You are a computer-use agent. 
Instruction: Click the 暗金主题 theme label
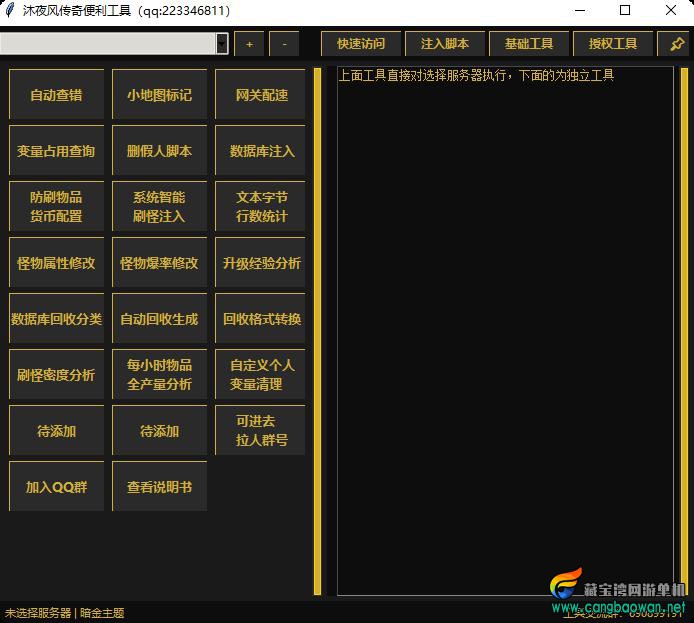102,613
